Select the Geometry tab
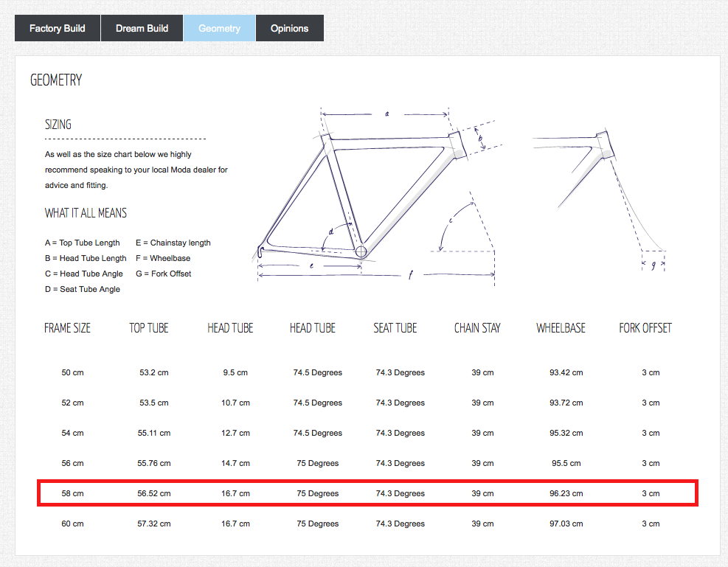This screenshot has height=567, width=728. tap(219, 29)
